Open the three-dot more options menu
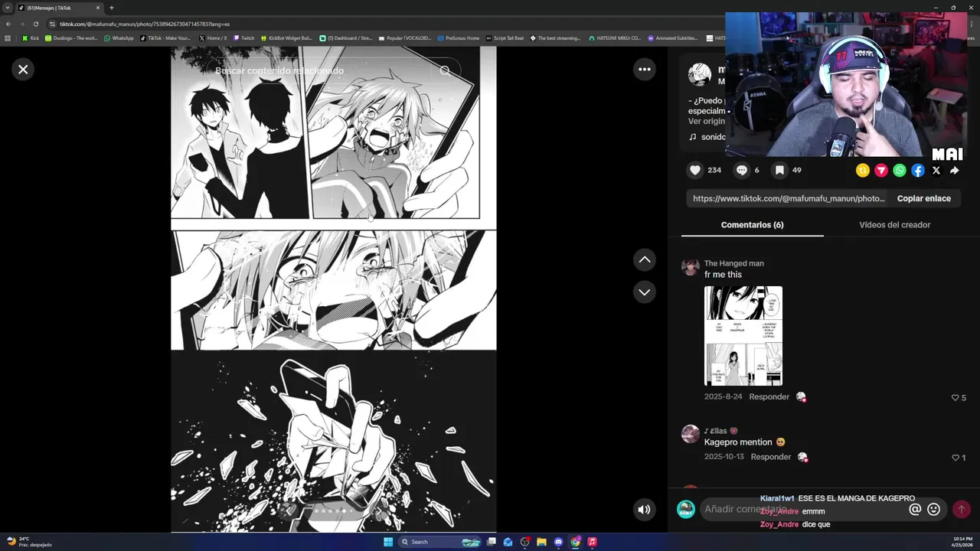 click(x=645, y=70)
